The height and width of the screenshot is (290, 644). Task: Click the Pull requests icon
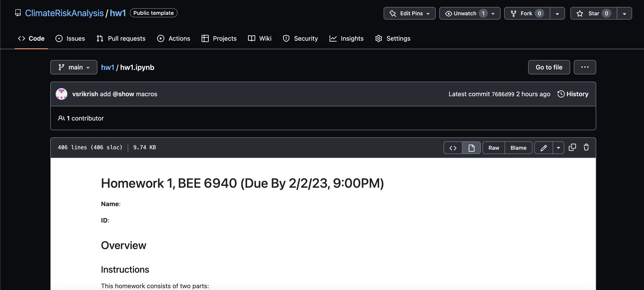pos(100,38)
